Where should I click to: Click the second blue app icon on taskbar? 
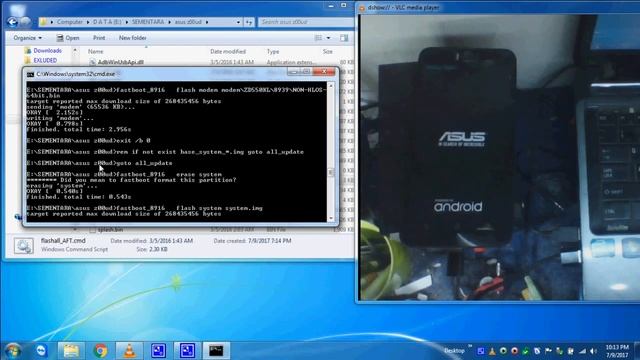pyautogui.click(x=187, y=351)
